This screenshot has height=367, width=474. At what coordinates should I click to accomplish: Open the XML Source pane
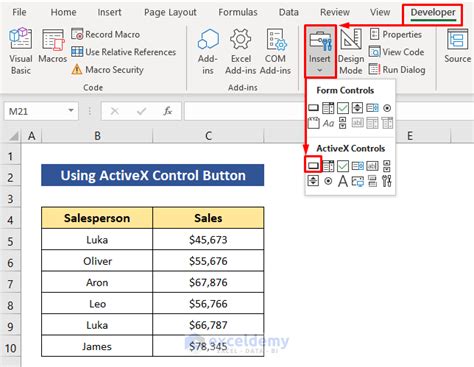tap(457, 47)
